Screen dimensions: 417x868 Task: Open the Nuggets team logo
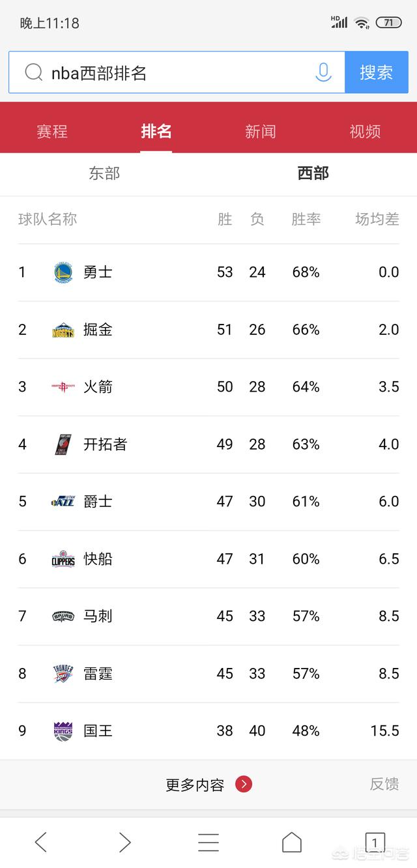[x=63, y=330]
